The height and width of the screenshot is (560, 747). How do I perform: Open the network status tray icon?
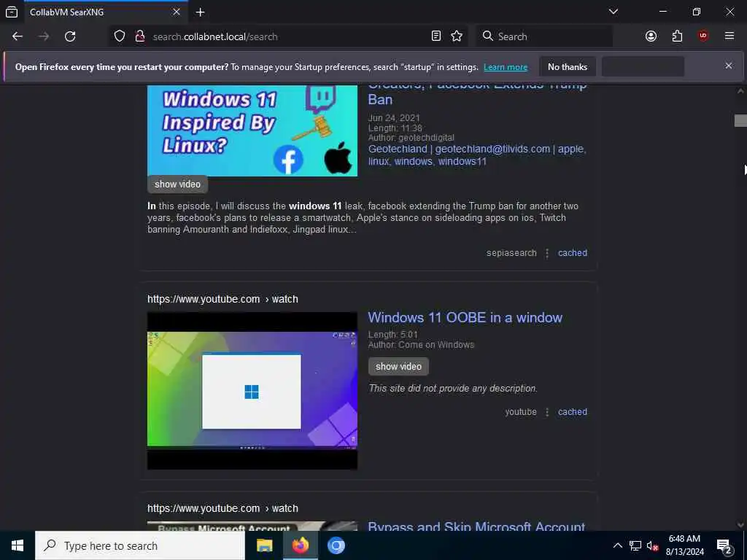(x=635, y=545)
